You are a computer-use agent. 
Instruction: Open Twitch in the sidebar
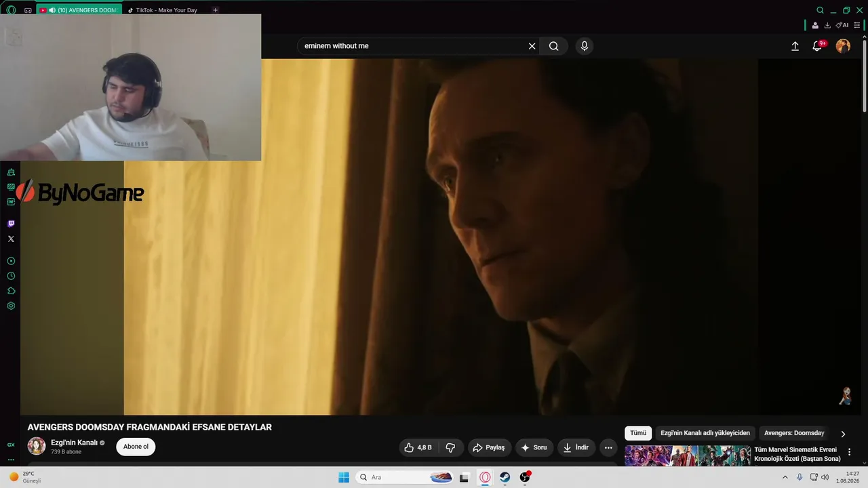(x=11, y=224)
